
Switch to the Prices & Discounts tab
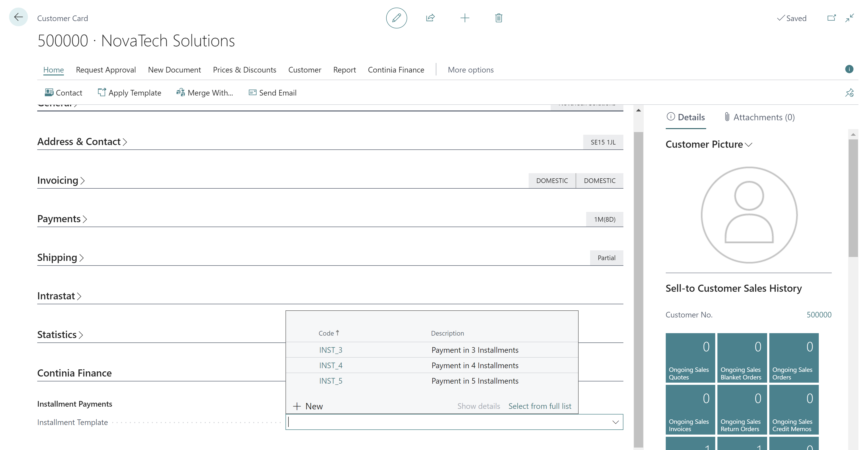244,70
